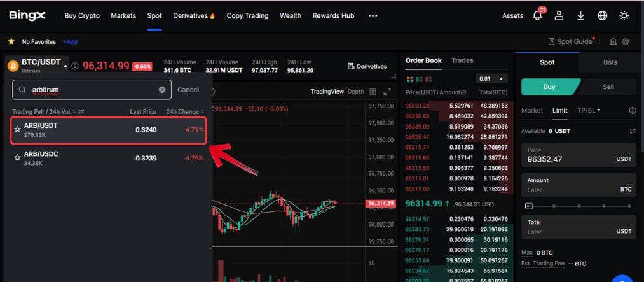The image size is (644, 282).
Task: Open the more options ellipsis menu
Action: (373, 16)
